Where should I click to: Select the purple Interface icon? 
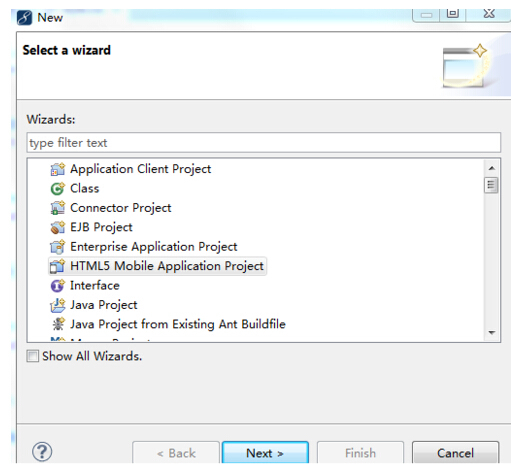pos(58,286)
